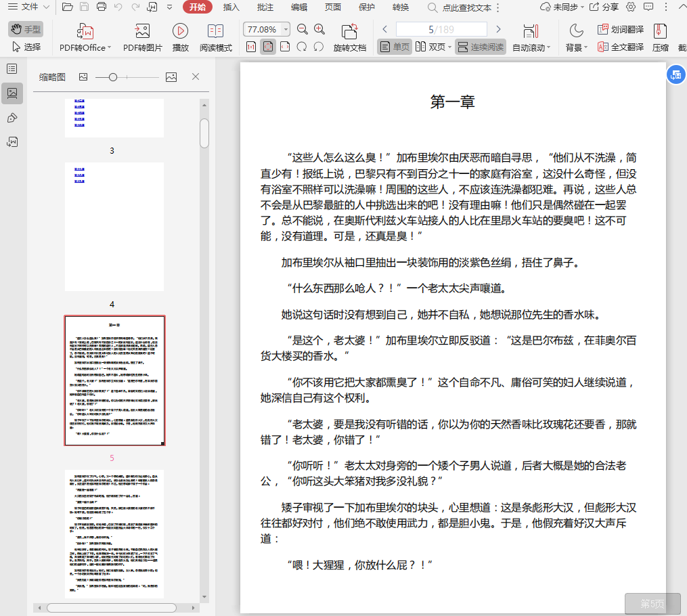Toggle 双页 double page view

(430, 47)
